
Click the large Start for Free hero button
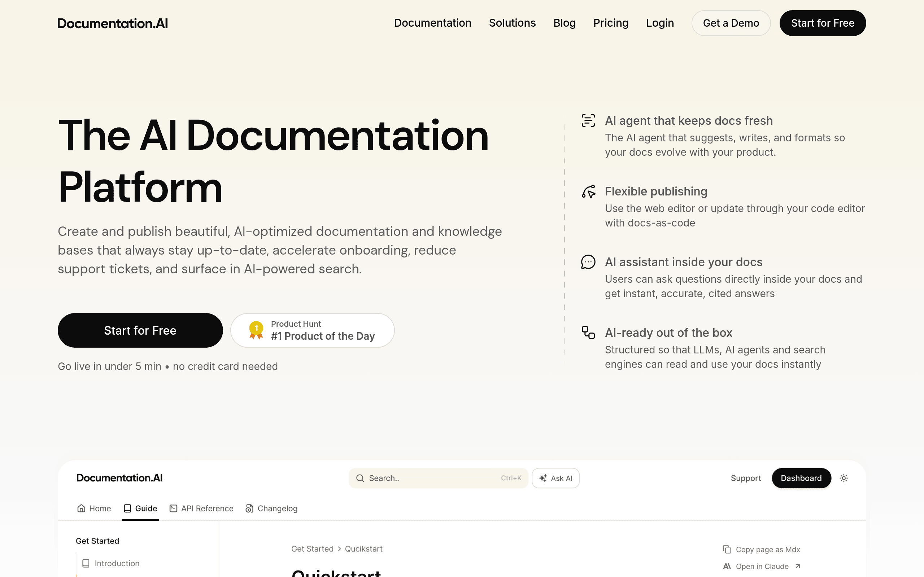[140, 330]
